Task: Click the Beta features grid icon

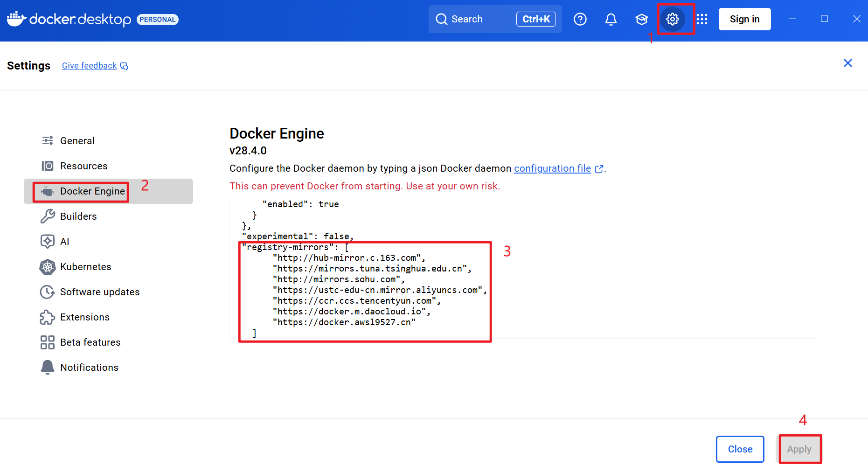Action: [47, 342]
